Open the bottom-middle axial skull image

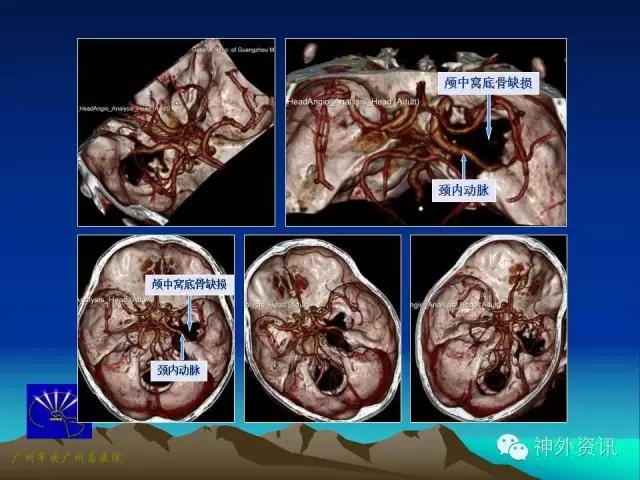click(x=322, y=328)
